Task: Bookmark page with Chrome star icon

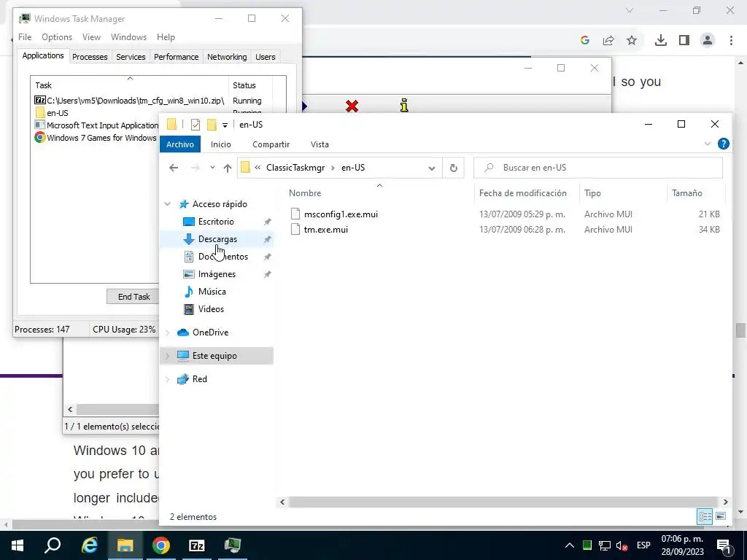Action: [x=632, y=41]
